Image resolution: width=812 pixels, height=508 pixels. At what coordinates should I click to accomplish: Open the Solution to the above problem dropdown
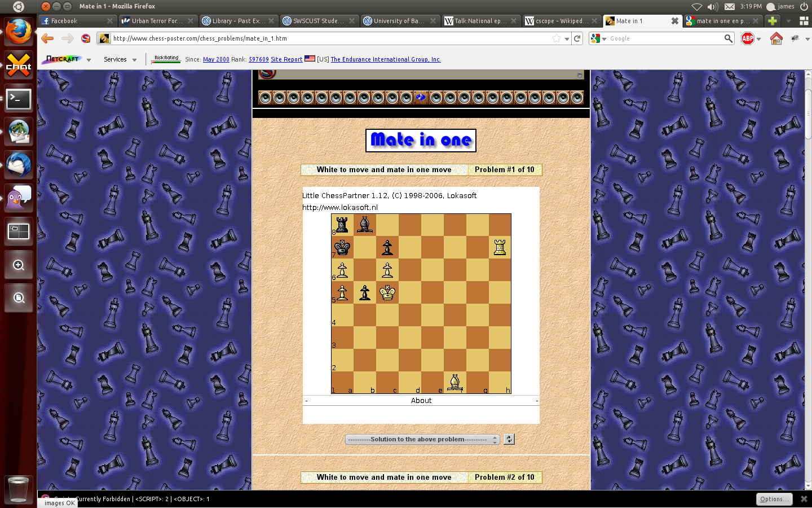tap(422, 439)
